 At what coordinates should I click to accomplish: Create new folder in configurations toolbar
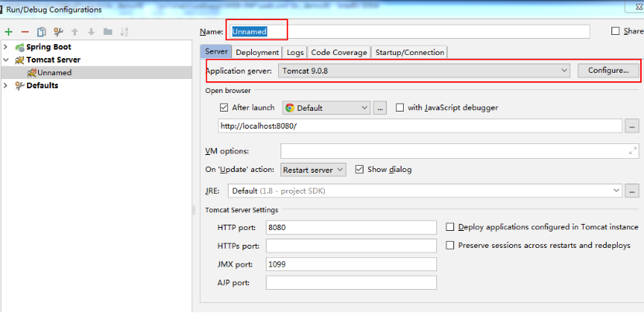[x=108, y=32]
